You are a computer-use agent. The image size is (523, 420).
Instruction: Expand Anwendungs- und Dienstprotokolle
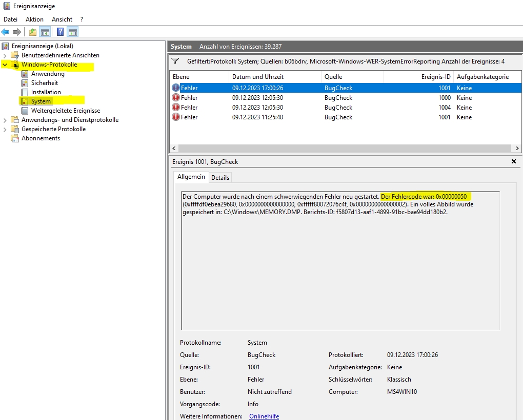[5, 119]
